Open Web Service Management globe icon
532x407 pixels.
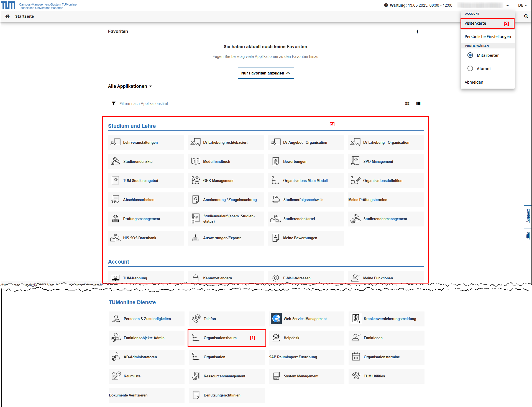276,319
